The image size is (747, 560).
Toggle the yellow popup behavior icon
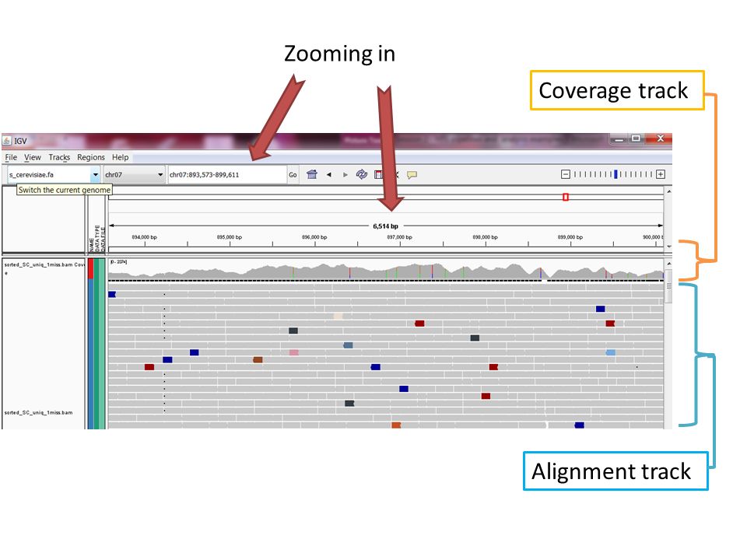click(x=412, y=175)
